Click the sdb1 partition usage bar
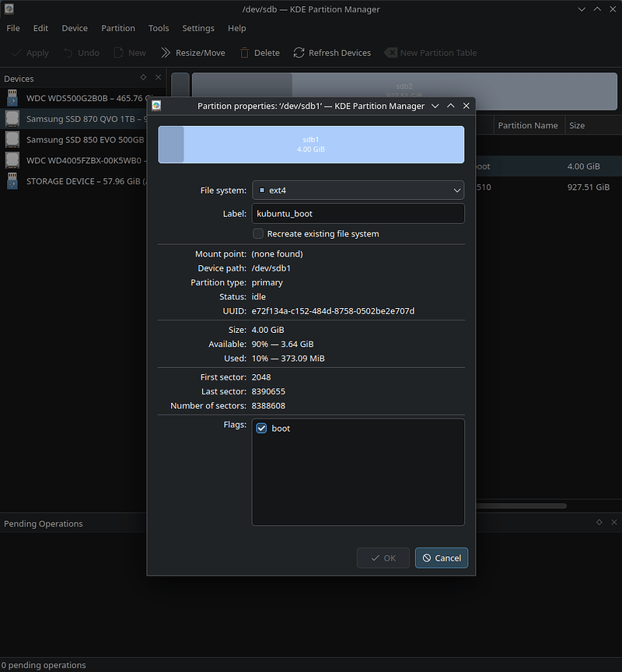Viewport: 622px width, 672px height. coord(311,145)
